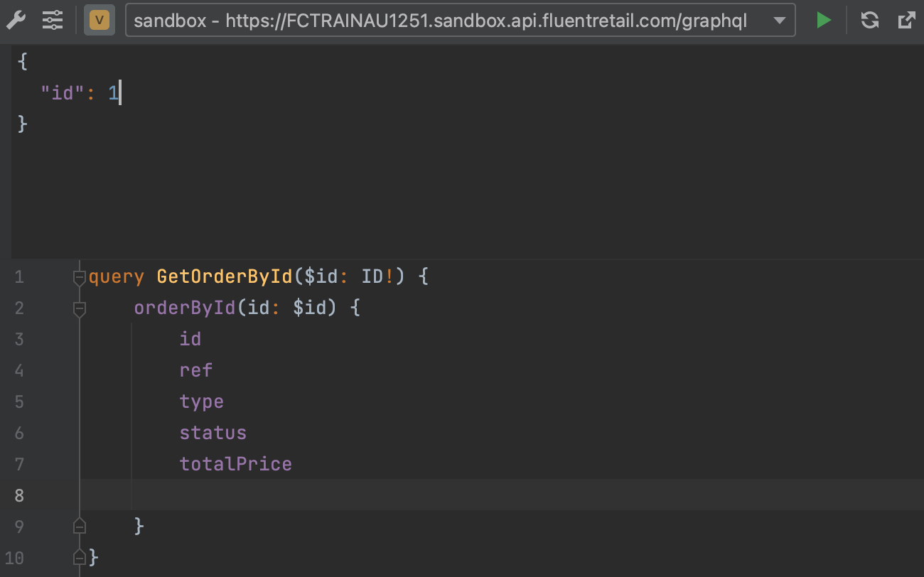Click the type field on line 5
The height and width of the screenshot is (577, 924).
coord(201,402)
